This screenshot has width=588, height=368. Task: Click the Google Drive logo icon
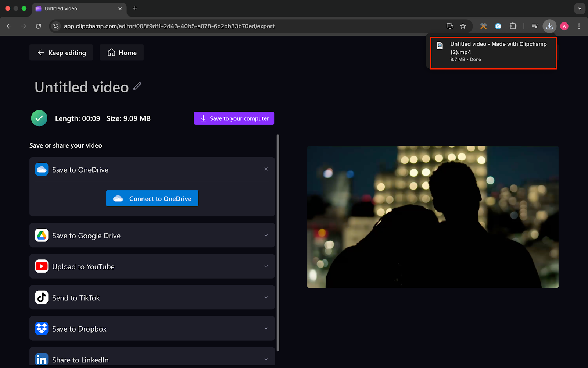click(42, 235)
